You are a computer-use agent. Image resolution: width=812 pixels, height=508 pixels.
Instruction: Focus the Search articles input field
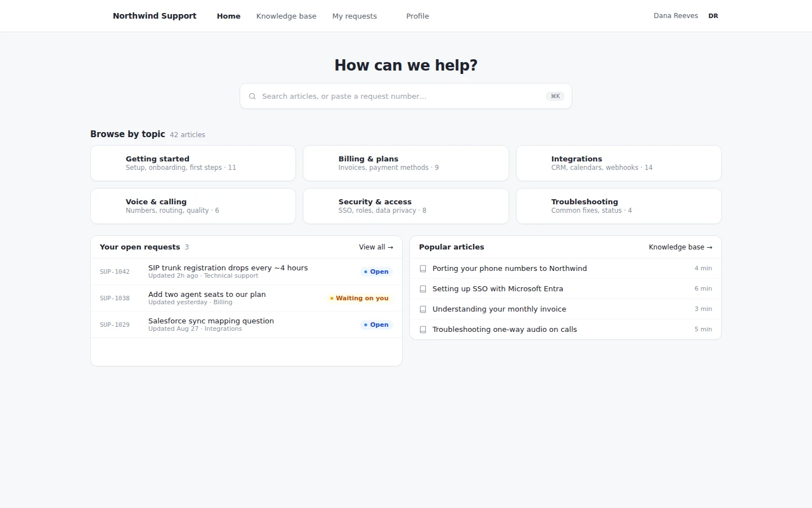406,96
